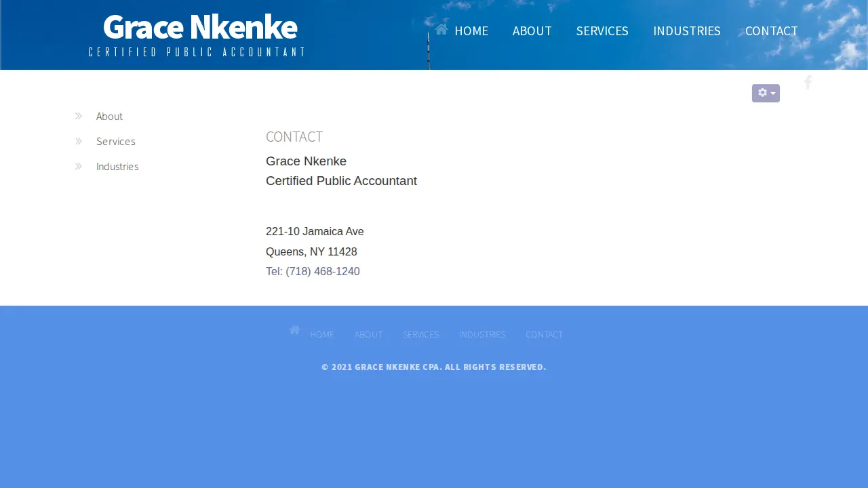Click the home icon in top navigation
The width and height of the screenshot is (868, 488).
tap(441, 29)
